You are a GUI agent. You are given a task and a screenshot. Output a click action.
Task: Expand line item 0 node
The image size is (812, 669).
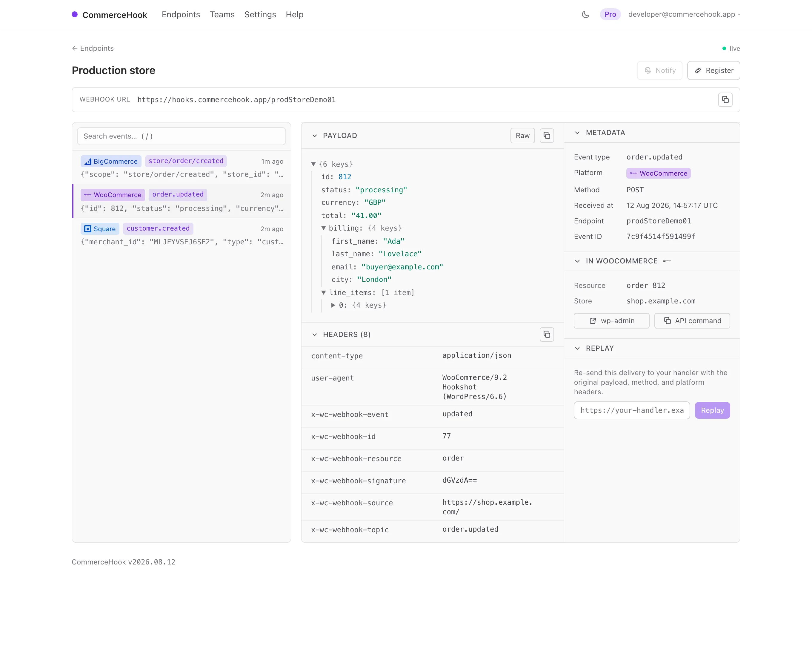point(333,305)
